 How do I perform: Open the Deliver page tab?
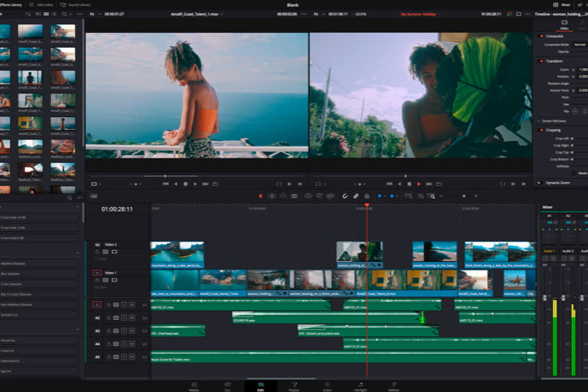tap(394, 387)
